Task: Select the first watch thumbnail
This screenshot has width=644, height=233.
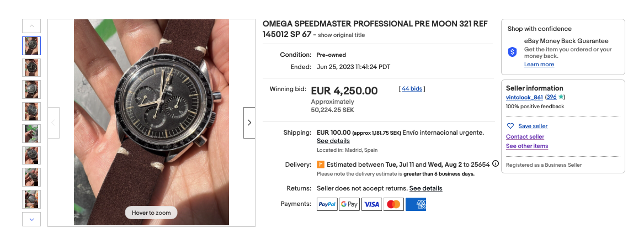Action: click(31, 46)
